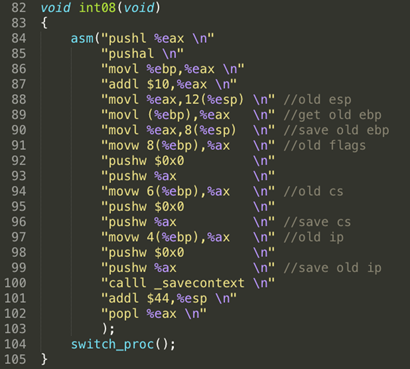Click the pushal instruction on line 85
Viewport: 410px width, 369px height.
click(131, 54)
